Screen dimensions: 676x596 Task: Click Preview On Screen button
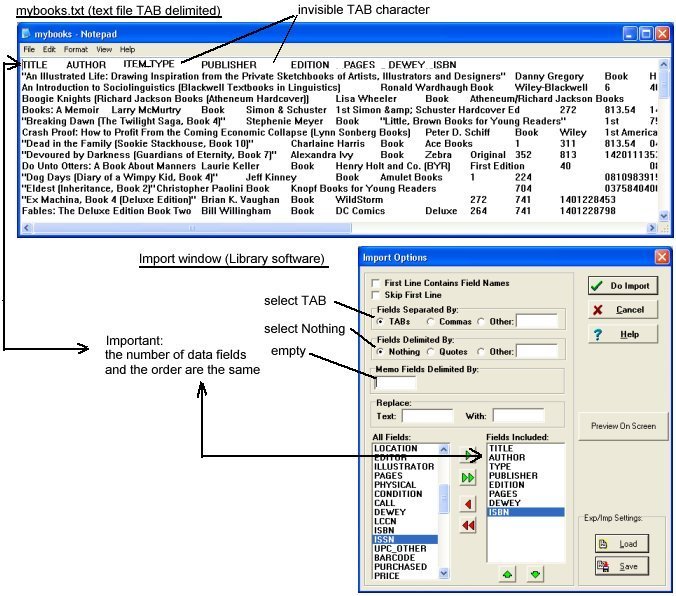(x=623, y=426)
